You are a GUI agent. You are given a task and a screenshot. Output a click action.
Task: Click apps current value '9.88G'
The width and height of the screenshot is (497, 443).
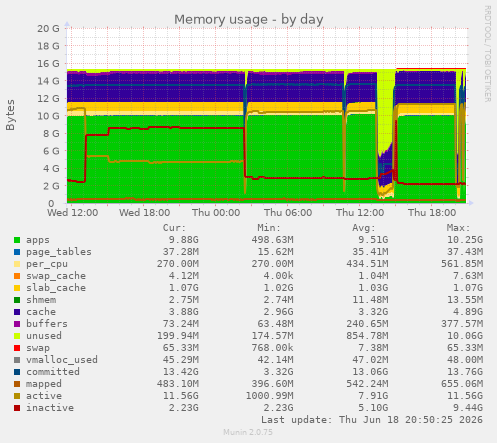pos(183,240)
